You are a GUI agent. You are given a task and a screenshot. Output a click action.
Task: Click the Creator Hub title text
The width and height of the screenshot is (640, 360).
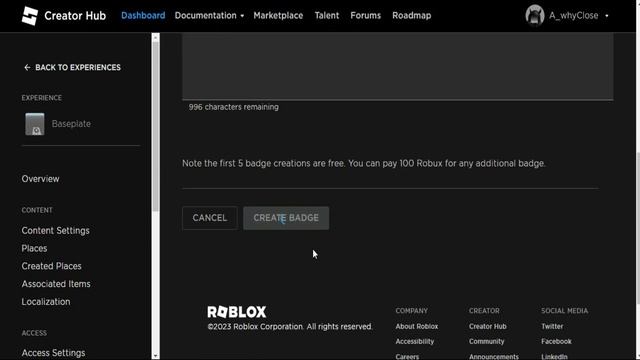tap(75, 16)
